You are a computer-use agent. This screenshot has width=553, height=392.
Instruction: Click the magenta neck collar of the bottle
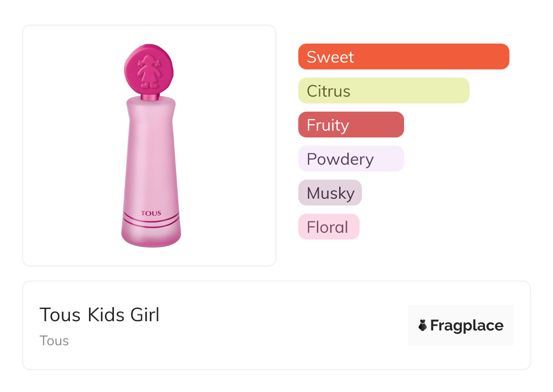coord(150,96)
